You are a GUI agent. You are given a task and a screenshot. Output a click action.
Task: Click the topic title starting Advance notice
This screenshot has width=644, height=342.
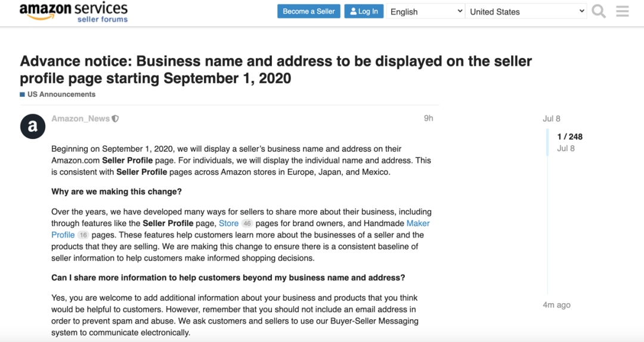point(275,69)
